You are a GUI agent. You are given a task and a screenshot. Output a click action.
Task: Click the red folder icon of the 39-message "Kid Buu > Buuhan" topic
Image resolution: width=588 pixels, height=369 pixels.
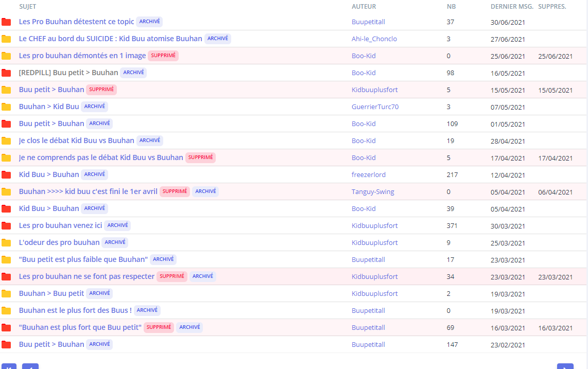[x=6, y=209]
